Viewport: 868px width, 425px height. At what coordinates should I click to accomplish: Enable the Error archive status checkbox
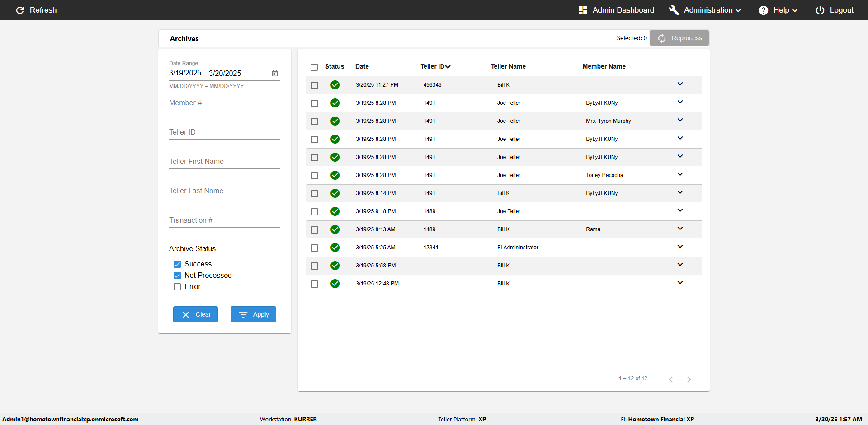click(x=177, y=287)
